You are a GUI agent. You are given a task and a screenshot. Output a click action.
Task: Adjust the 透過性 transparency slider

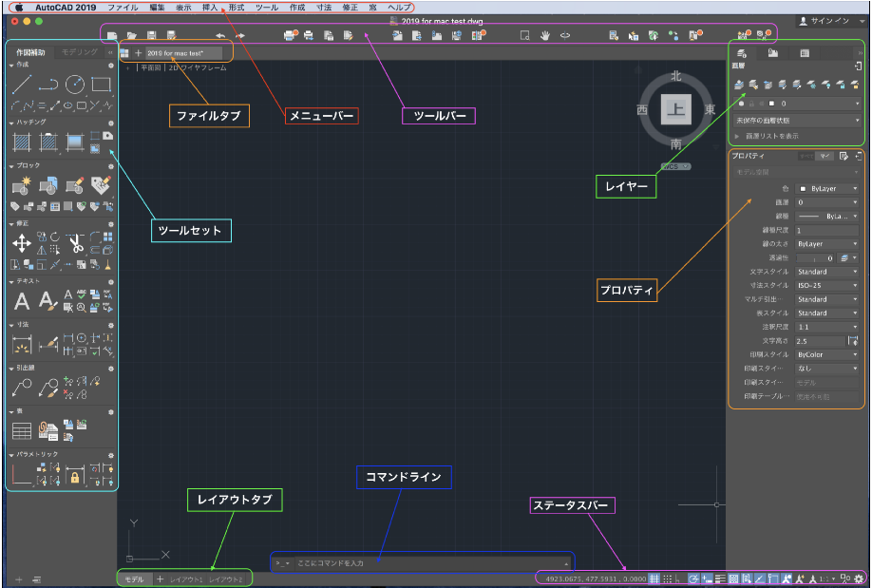[815, 258]
